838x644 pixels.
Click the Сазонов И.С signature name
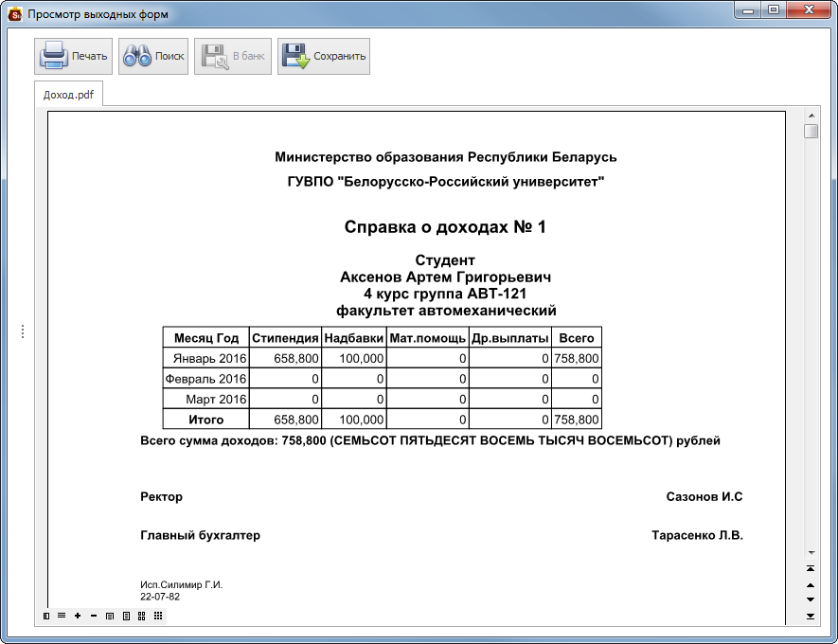(x=704, y=496)
